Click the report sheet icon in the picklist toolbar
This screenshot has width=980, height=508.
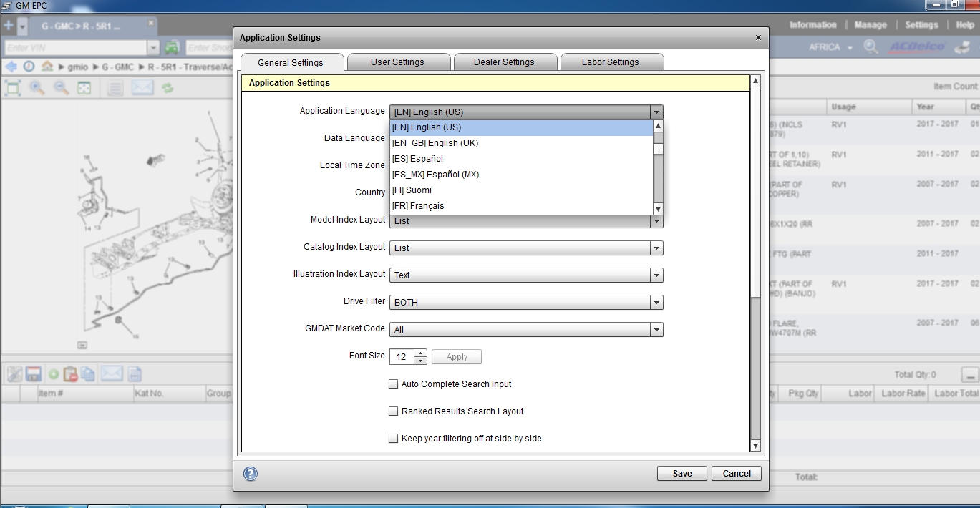tap(135, 373)
